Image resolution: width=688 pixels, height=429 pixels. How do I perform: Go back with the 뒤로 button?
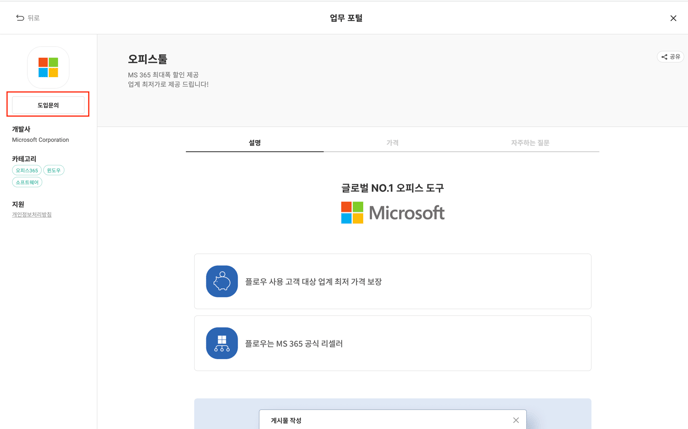(x=28, y=18)
